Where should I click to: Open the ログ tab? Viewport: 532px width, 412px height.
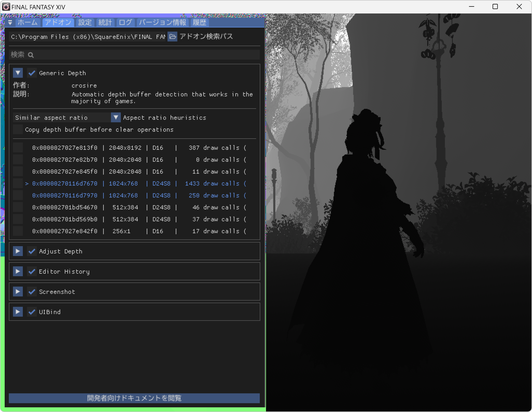pyautogui.click(x=125, y=22)
